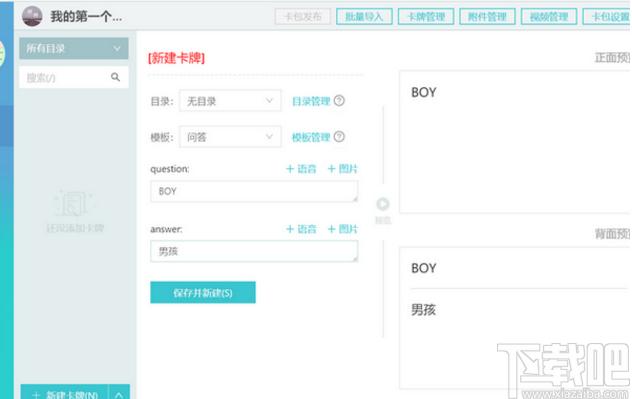The height and width of the screenshot is (399, 632).
Task: Open the 目录 无目录 dropdown
Action: 230,101
